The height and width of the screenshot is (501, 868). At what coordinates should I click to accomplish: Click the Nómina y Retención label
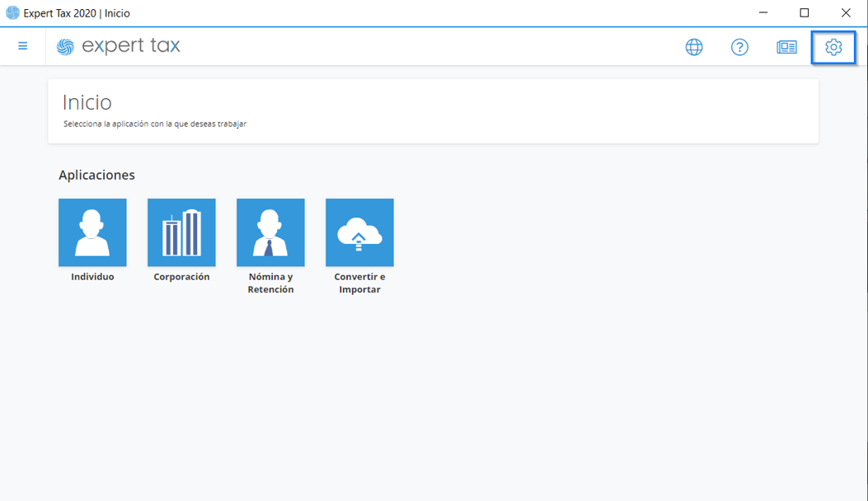pyautogui.click(x=270, y=283)
